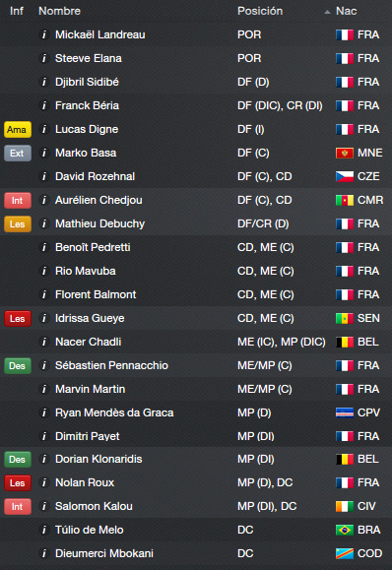Click the Nacer Chadli row
The height and width of the screenshot is (570, 392).
(x=196, y=342)
